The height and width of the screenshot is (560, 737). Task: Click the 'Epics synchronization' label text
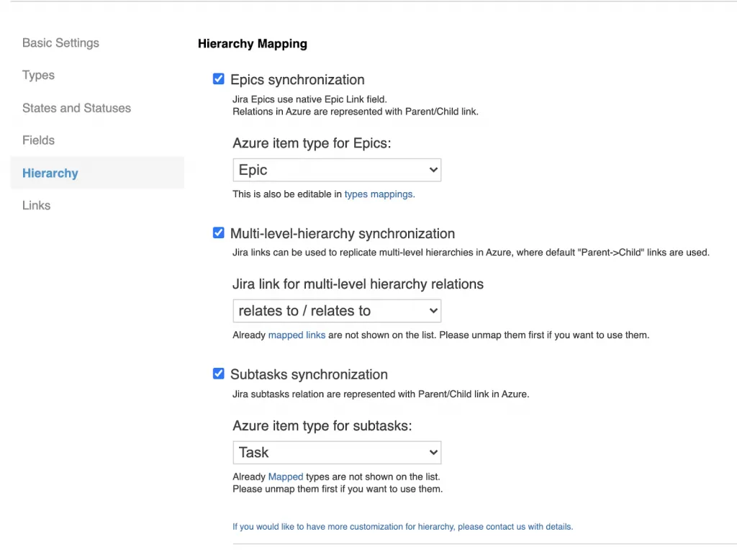coord(297,80)
